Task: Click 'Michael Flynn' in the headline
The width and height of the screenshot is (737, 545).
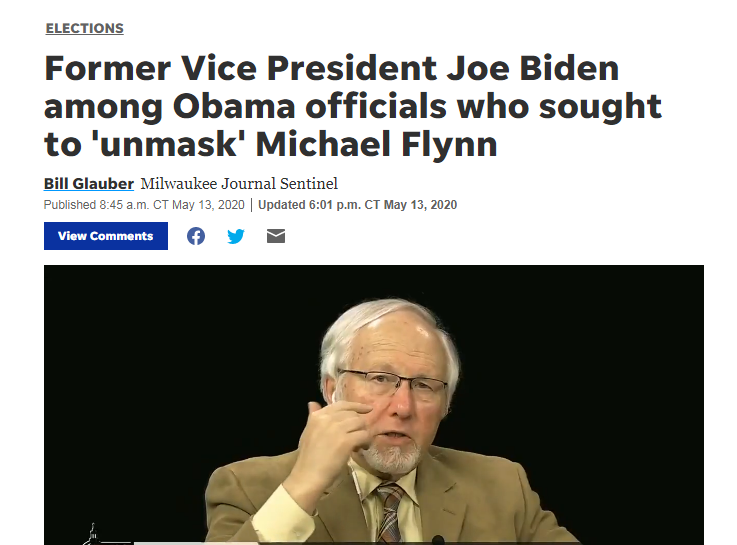Action: (376, 144)
